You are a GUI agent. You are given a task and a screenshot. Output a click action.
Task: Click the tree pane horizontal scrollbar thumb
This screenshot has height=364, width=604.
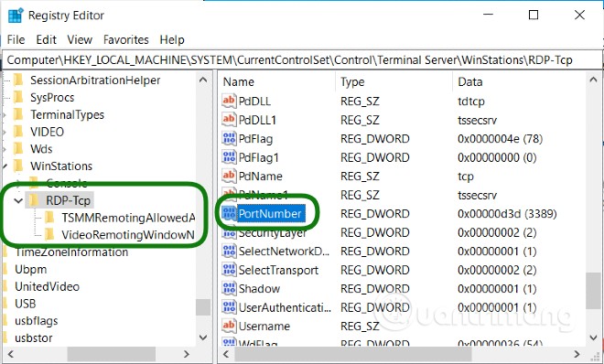[x=112, y=354]
